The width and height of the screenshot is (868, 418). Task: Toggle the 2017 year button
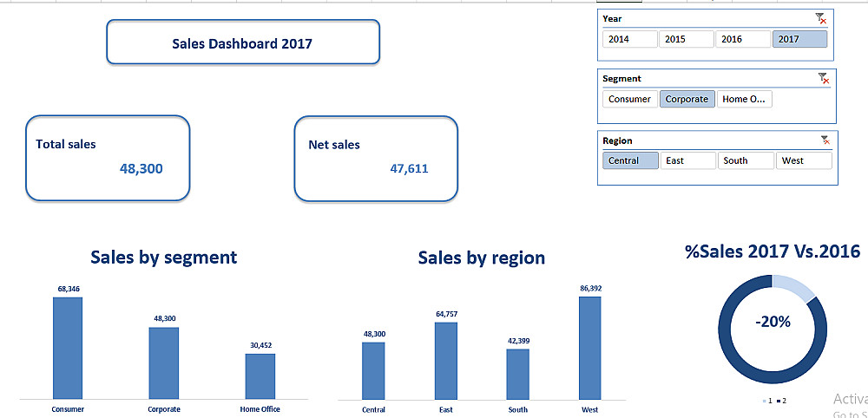coord(800,39)
